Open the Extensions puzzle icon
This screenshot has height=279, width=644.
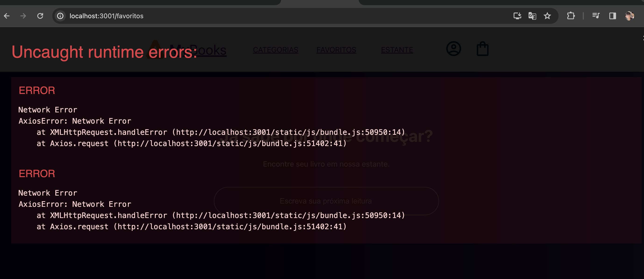pyautogui.click(x=571, y=16)
